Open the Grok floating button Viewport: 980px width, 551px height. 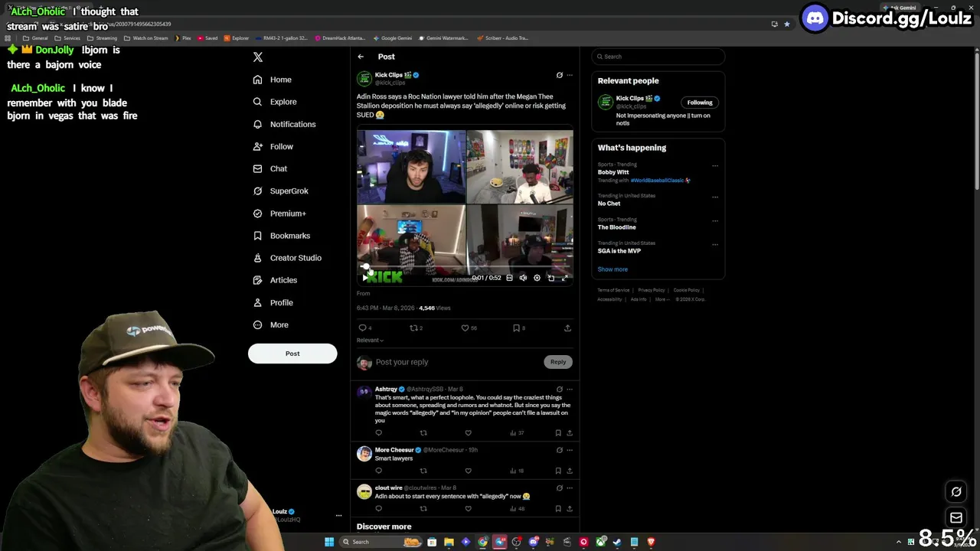(x=956, y=492)
